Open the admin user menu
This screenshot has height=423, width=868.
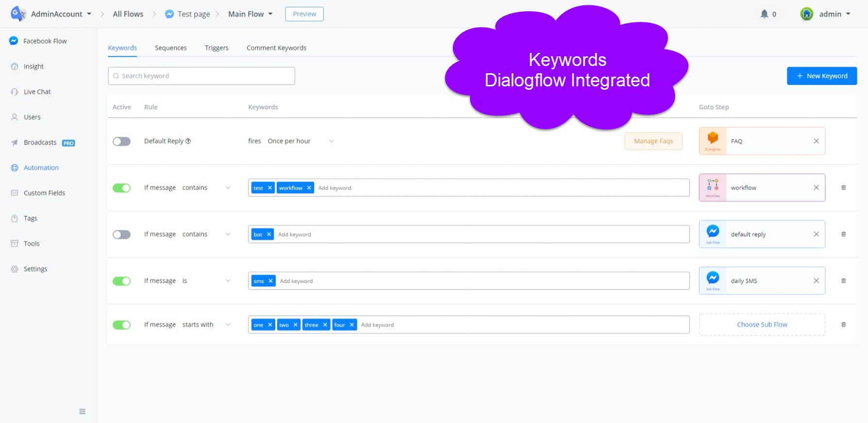coord(835,14)
